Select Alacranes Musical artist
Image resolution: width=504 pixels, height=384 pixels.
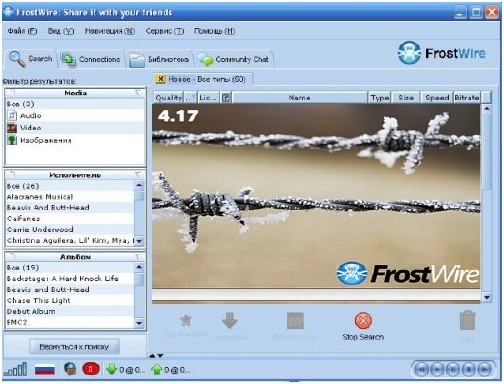coord(70,197)
